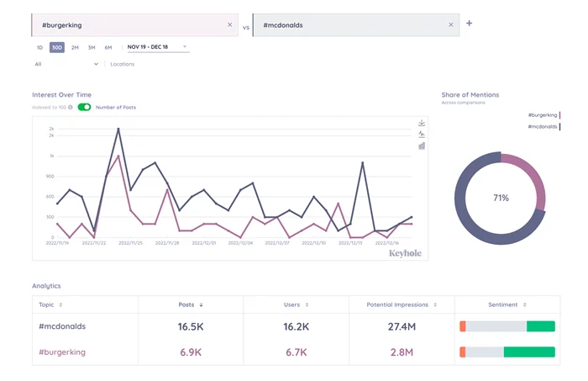
Task: Expand the All filter dropdown
Action: (66, 64)
